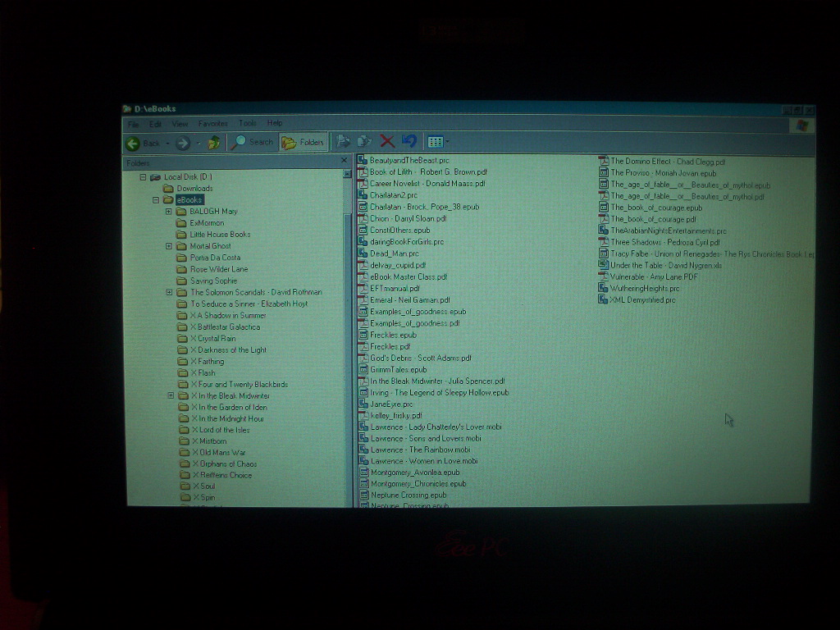Click the icon beside Lawrence - The Rainbow.mobi
Screen dimensions: 840x630
coord(363,450)
